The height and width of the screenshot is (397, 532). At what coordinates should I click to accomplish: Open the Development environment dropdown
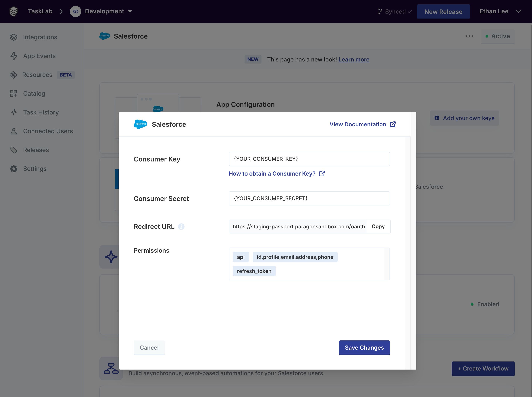(109, 11)
